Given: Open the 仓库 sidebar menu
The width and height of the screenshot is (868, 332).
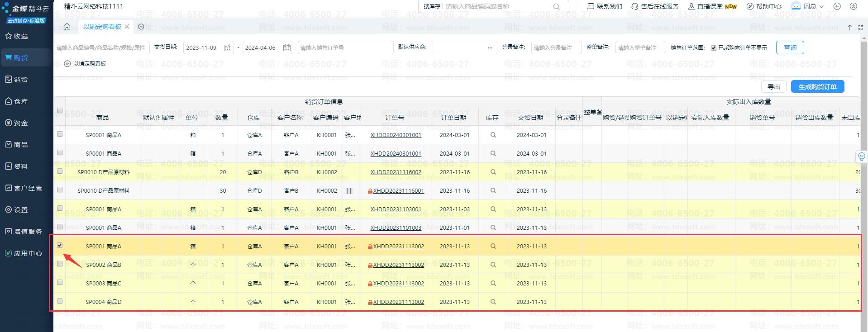Looking at the screenshot, I should pos(21,101).
